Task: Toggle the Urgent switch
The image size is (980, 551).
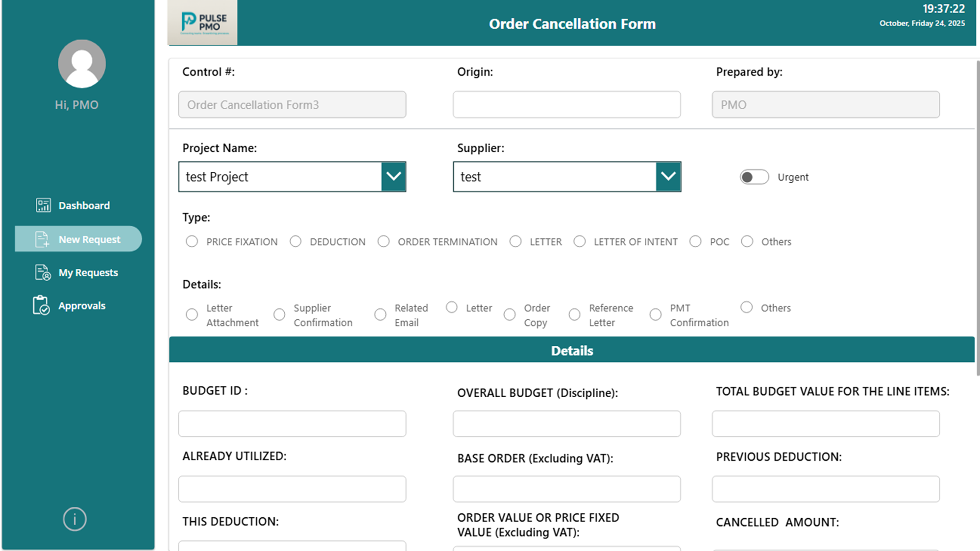Action: (754, 177)
